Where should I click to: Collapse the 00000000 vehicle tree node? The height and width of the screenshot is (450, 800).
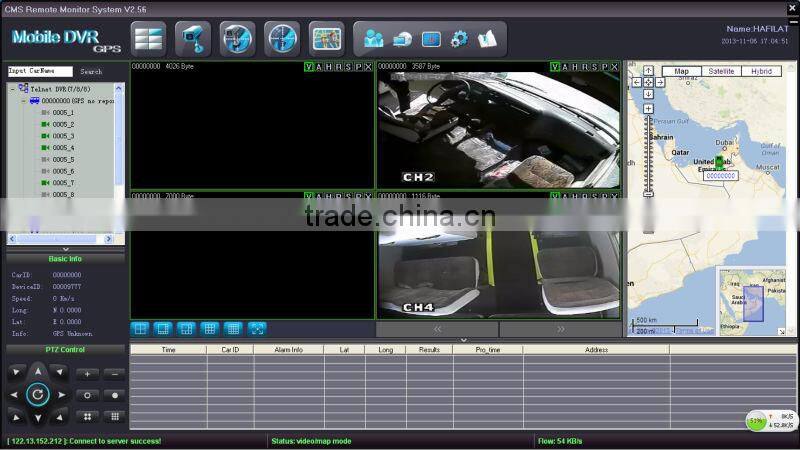tap(24, 101)
